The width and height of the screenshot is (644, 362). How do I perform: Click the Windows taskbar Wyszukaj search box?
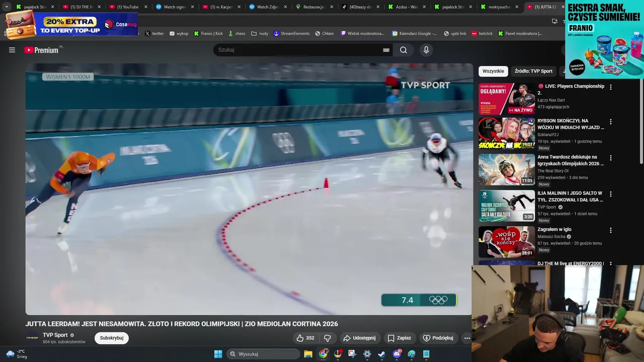click(263, 354)
